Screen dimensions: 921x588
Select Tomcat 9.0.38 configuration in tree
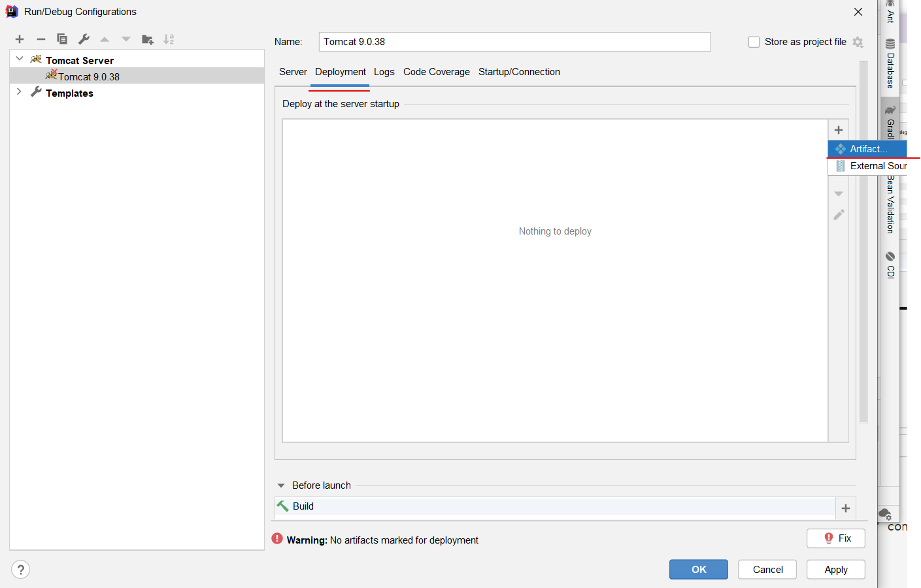tap(137, 76)
